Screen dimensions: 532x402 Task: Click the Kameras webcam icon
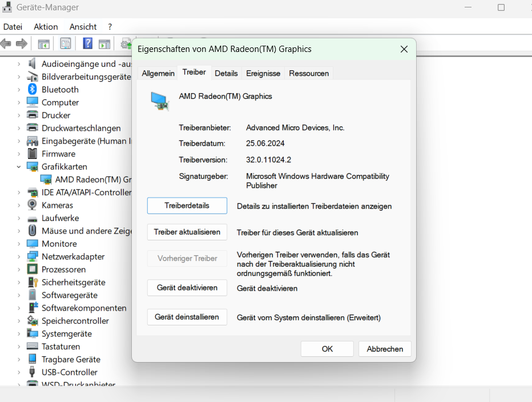point(32,205)
